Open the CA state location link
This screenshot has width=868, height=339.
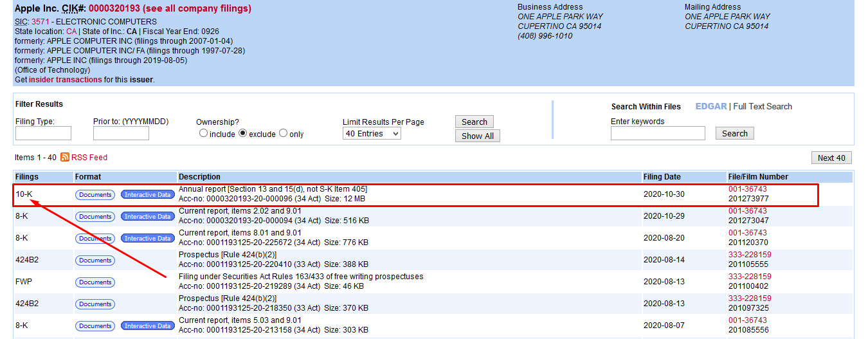point(71,32)
